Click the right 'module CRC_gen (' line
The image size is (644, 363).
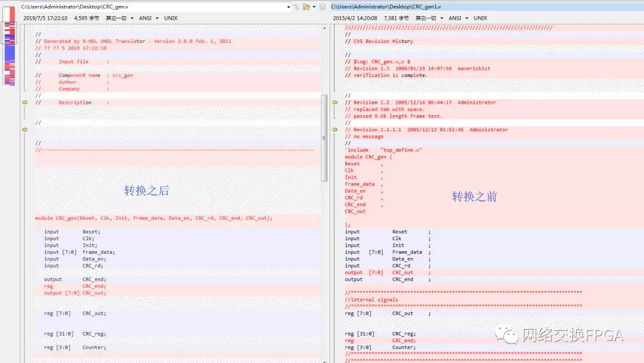pos(369,157)
